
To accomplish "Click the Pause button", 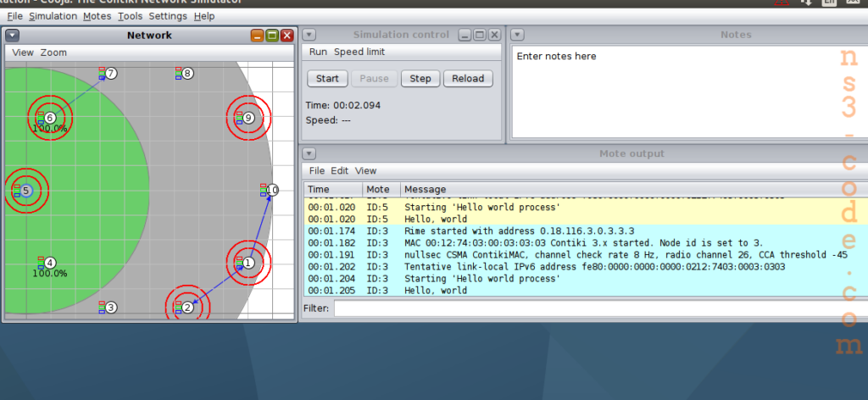I will pyautogui.click(x=374, y=79).
